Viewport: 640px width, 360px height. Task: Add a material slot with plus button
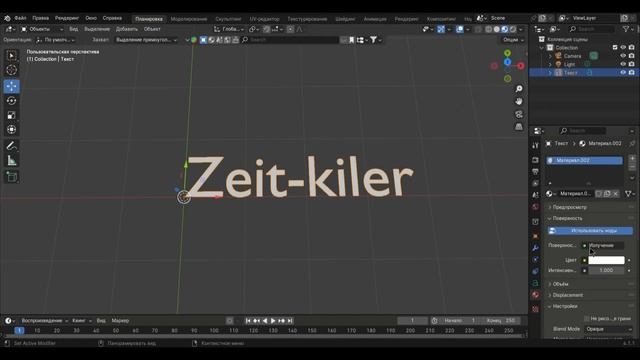[x=632, y=158]
